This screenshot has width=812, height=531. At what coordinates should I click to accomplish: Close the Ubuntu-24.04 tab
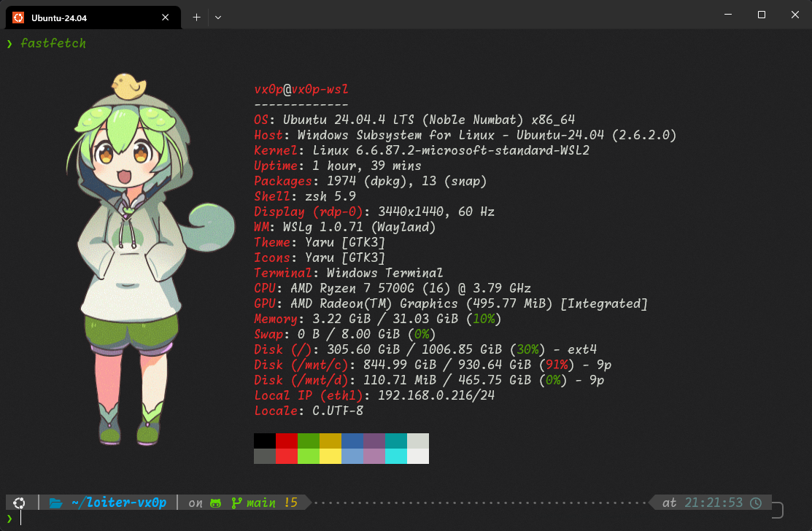pos(165,18)
